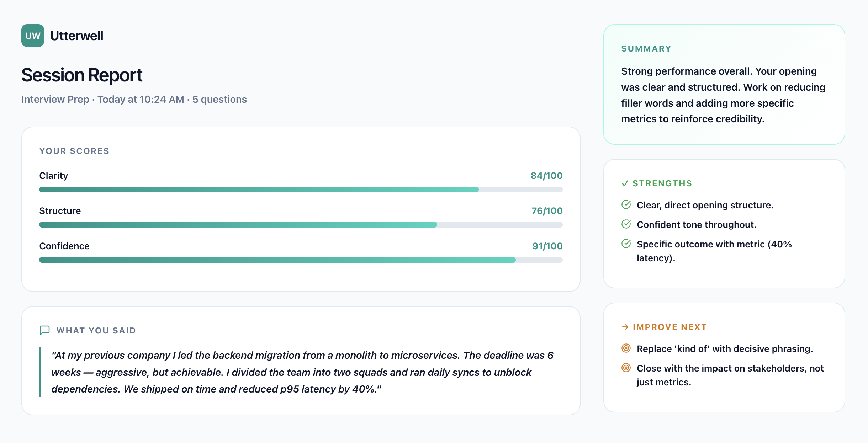Select the 84/100 Clarity score value
This screenshot has height=443, width=868.
click(x=547, y=176)
